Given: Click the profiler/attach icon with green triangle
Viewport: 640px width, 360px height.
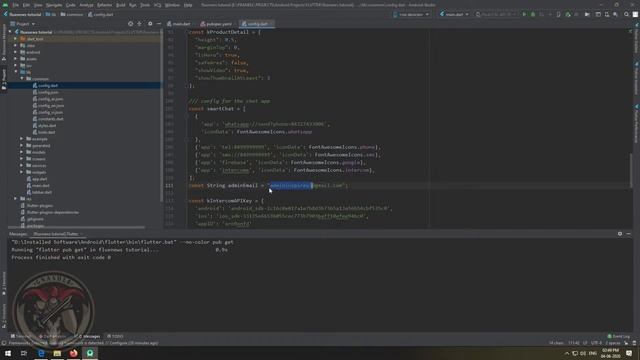Looking at the screenshot, I should coord(568,14).
